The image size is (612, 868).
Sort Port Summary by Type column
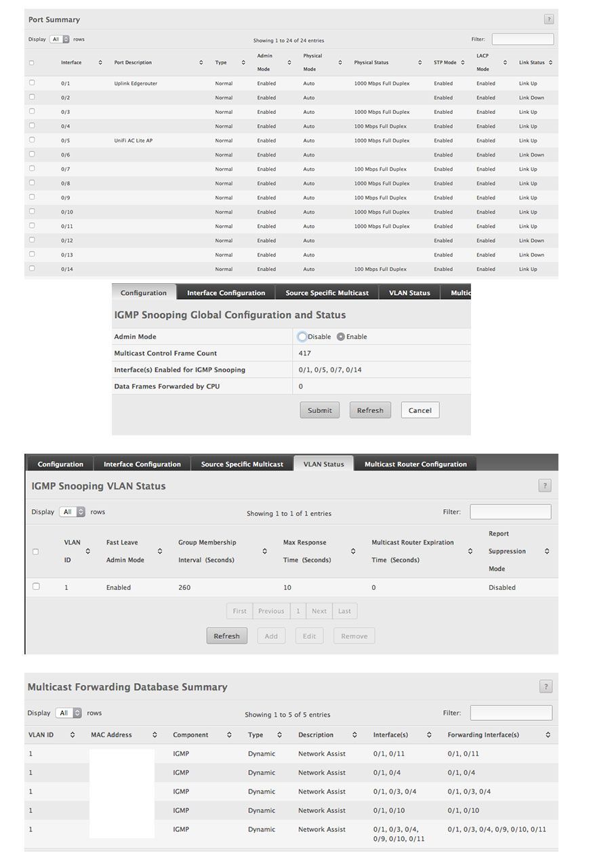click(x=243, y=62)
